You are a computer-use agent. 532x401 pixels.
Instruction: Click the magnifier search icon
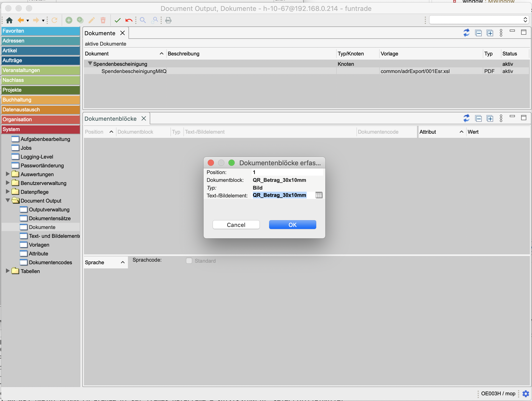[x=143, y=20]
